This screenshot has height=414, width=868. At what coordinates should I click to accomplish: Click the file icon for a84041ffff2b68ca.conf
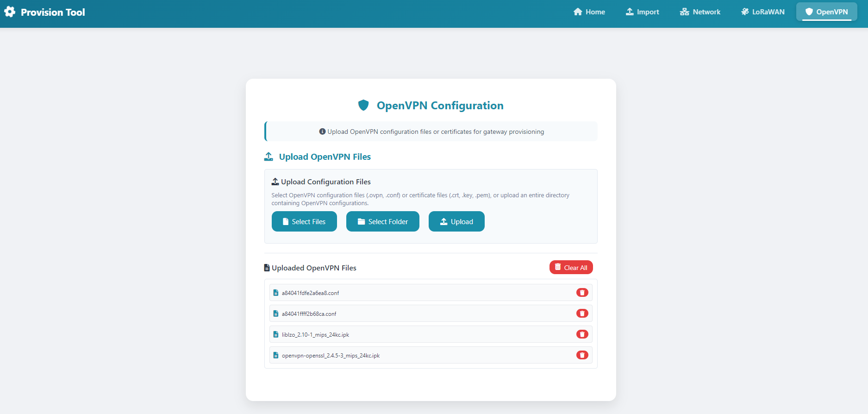(x=276, y=314)
